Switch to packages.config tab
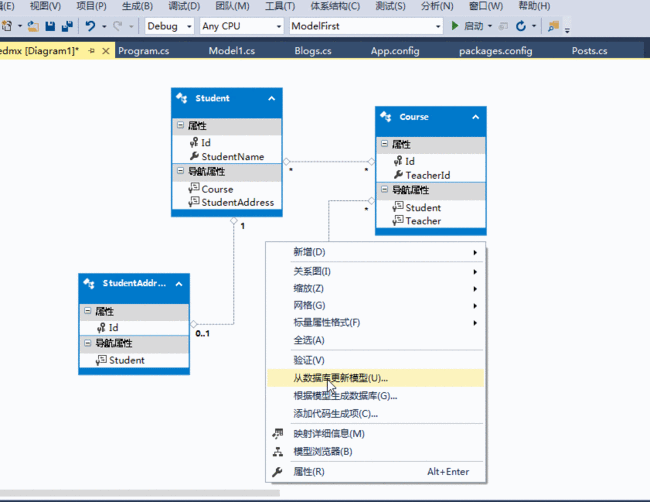 pos(495,51)
